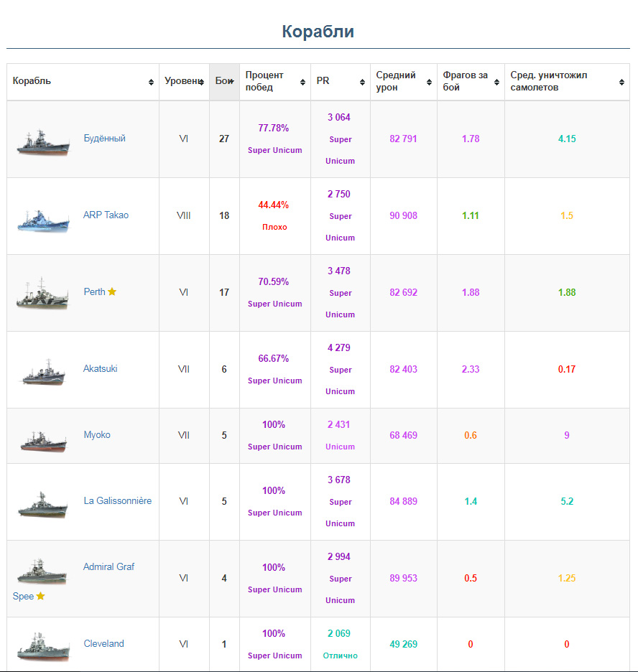Click the Perth ship thumbnail
The height and width of the screenshot is (672, 638).
pos(43,294)
